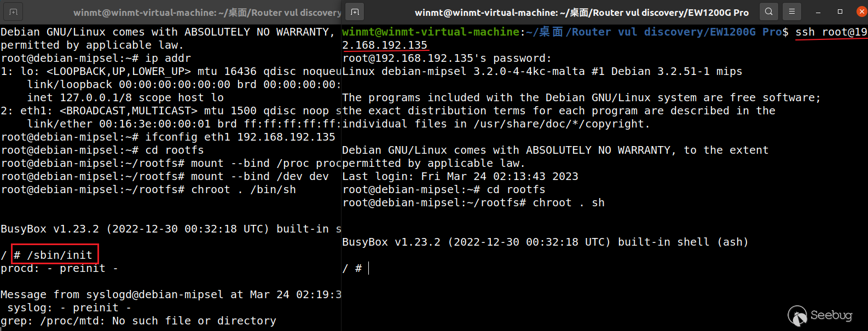Click the right terminal's shell prompt cursor
The height and width of the screenshot is (331, 868).
[369, 268]
